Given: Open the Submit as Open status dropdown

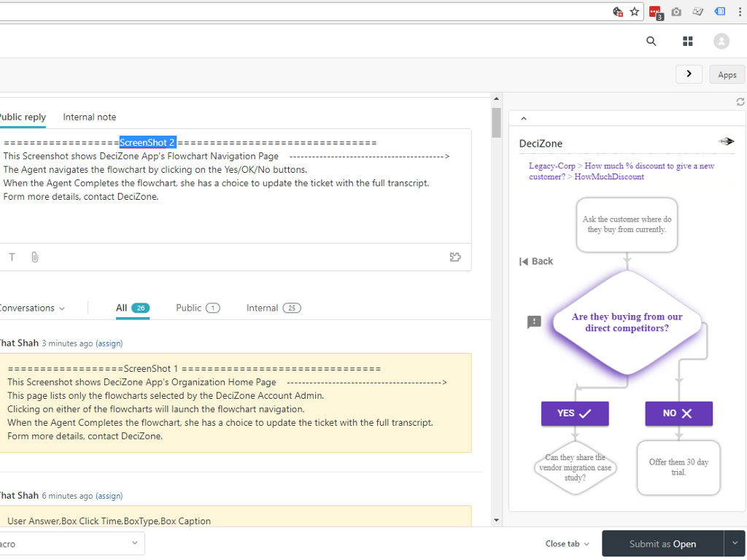Looking at the screenshot, I should [x=735, y=543].
